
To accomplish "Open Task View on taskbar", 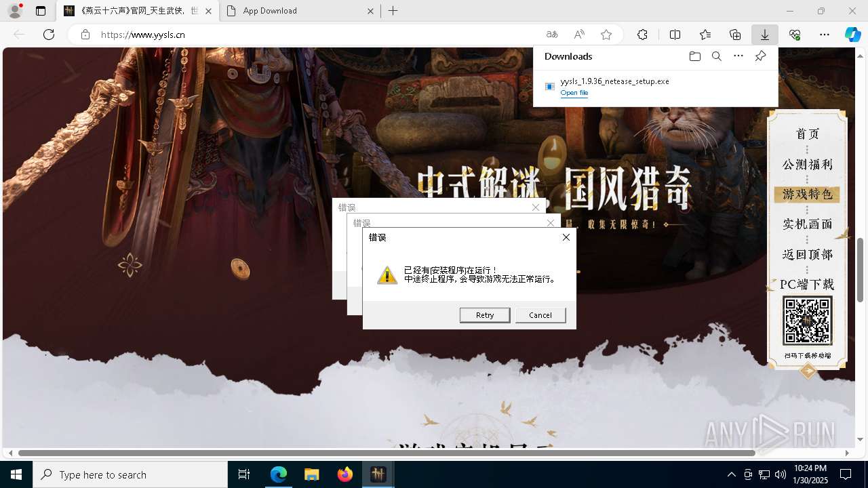I will point(244,474).
